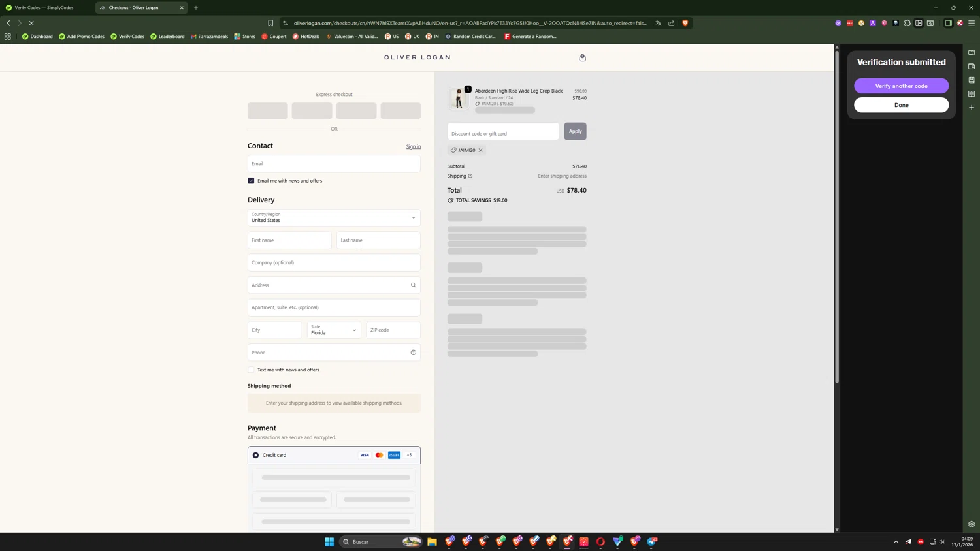Open Opera browser from taskbar
This screenshot has height=551, width=980.
(x=600, y=541)
